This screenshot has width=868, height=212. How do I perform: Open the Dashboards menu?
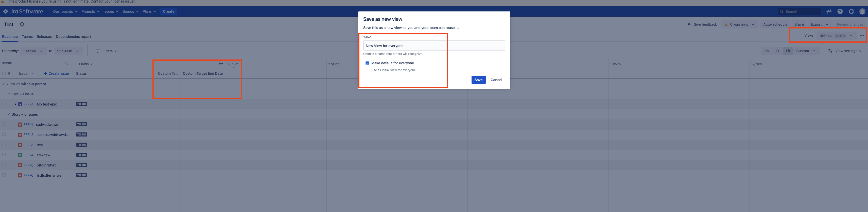click(x=65, y=11)
